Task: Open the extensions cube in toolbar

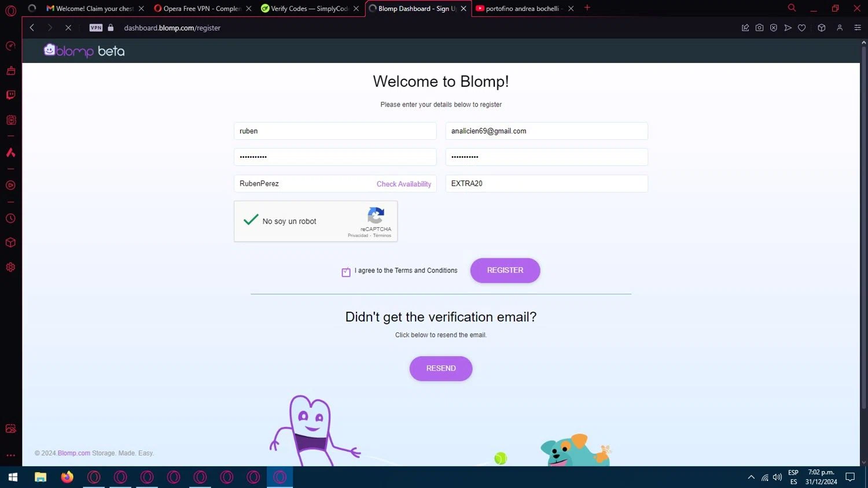Action: coord(821,28)
